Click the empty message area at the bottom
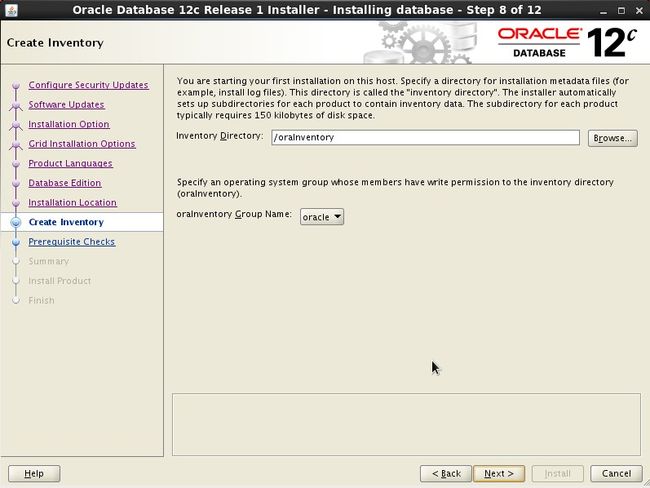This screenshot has height=488, width=650. point(406,424)
